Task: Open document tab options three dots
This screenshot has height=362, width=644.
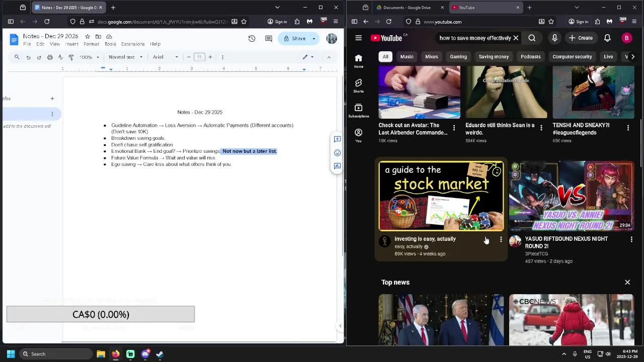Action: 52,114
